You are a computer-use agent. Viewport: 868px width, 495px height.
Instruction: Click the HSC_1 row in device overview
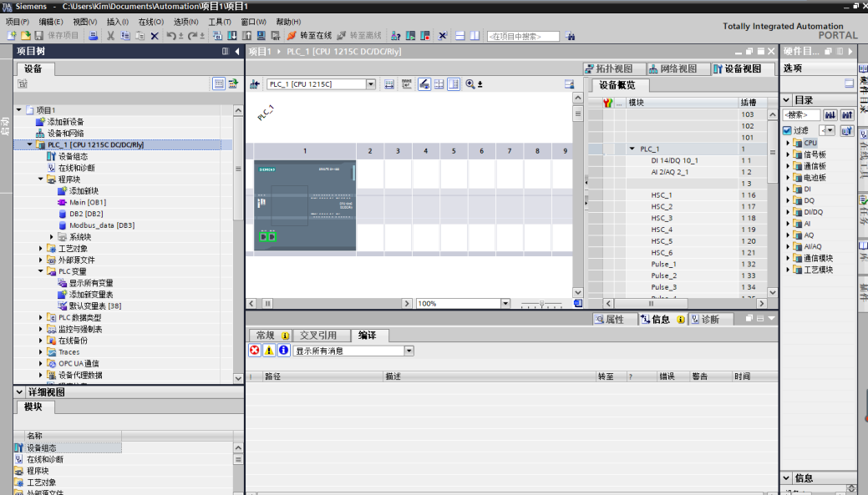[x=678, y=194]
